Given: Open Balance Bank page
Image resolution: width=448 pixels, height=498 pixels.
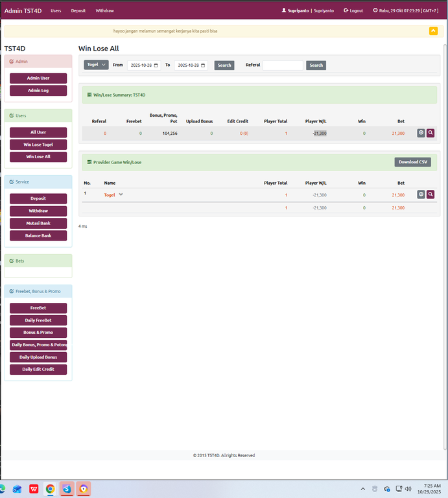Looking at the screenshot, I should (38, 235).
